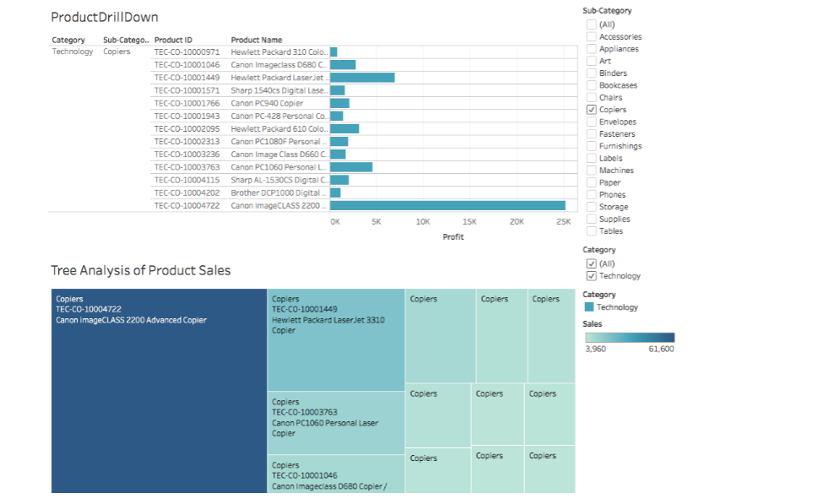This screenshot has height=504, width=829.
Task: Click the Copiers sub-category cell in table
Action: 116,51
